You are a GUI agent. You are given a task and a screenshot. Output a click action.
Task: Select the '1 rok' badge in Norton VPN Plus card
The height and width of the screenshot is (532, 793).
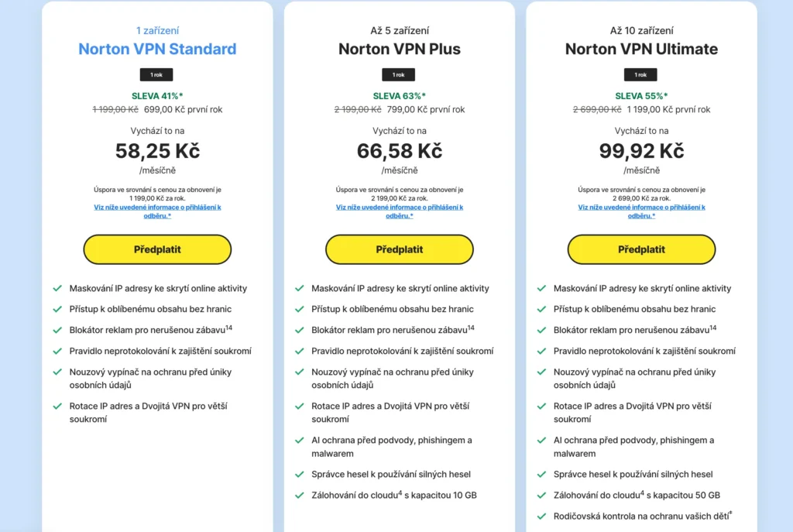click(399, 74)
